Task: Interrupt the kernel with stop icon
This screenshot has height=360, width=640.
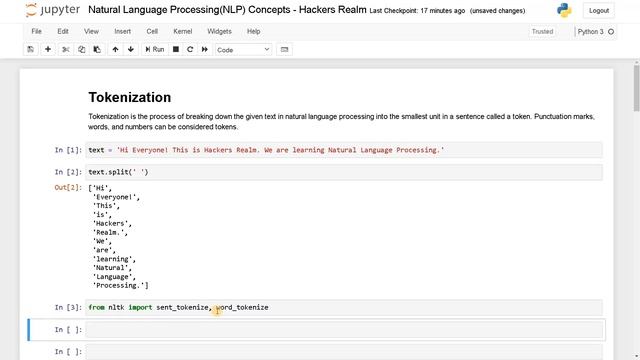Action: (176, 49)
